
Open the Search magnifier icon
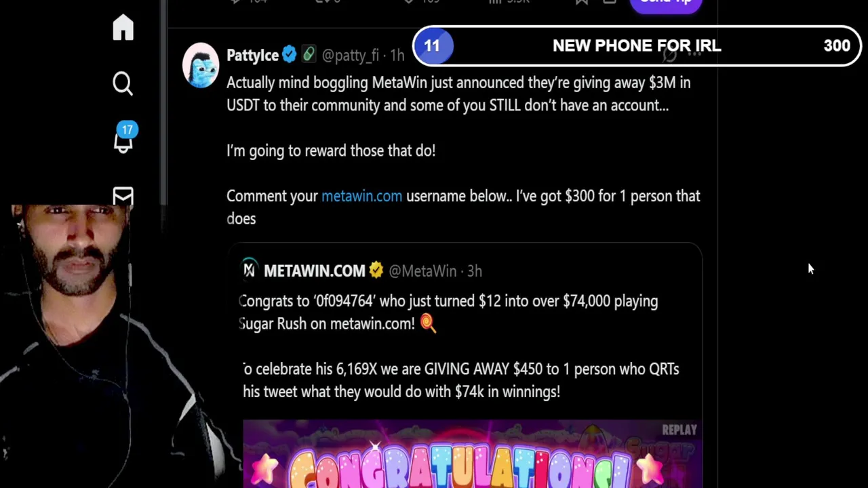123,84
